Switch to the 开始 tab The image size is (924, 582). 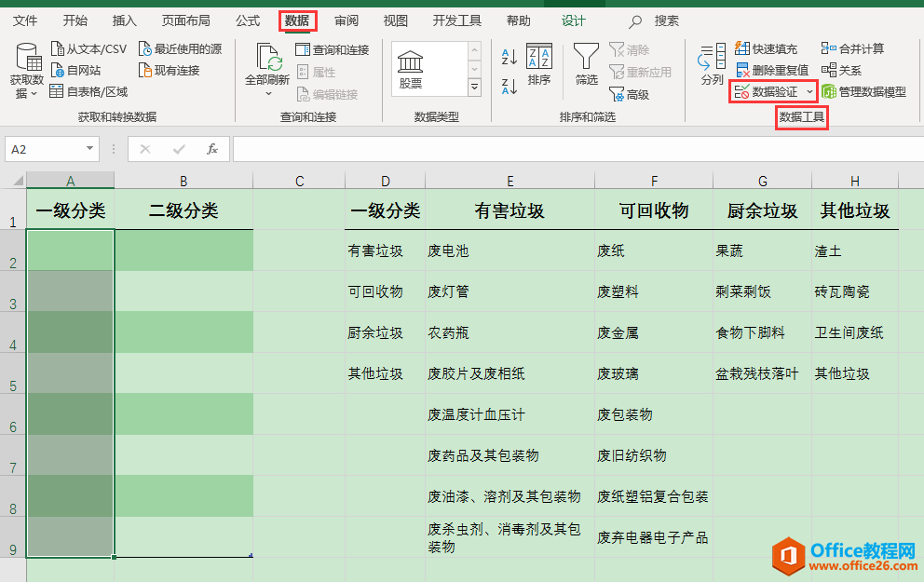pos(75,21)
